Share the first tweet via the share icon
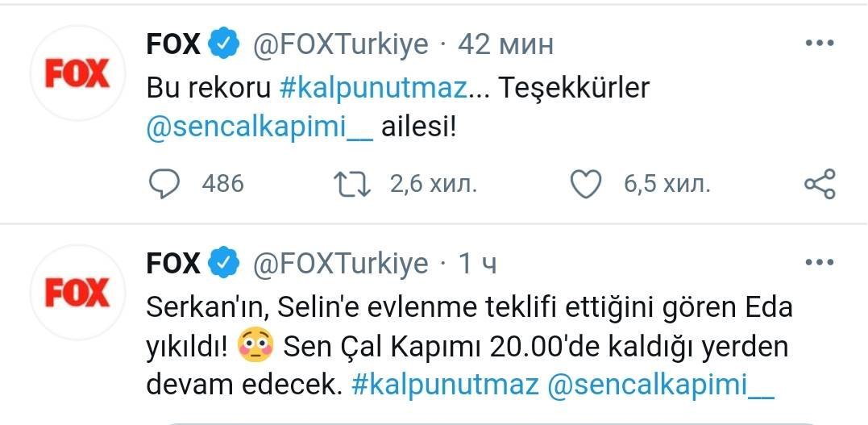Viewport: 868px width, 425px height. 820,185
